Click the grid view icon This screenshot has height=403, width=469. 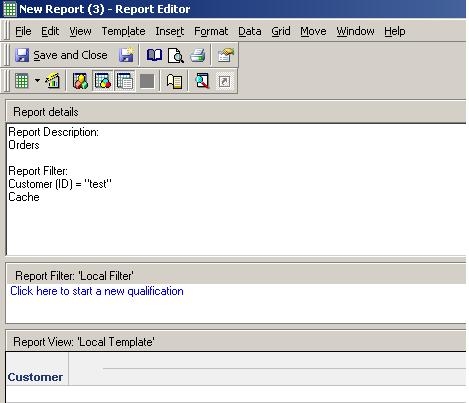22,81
